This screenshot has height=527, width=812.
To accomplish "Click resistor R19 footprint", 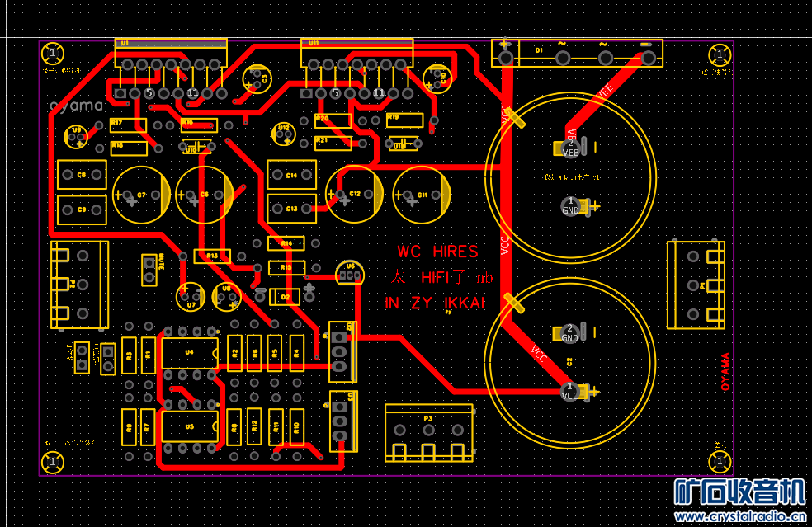I will [x=405, y=120].
